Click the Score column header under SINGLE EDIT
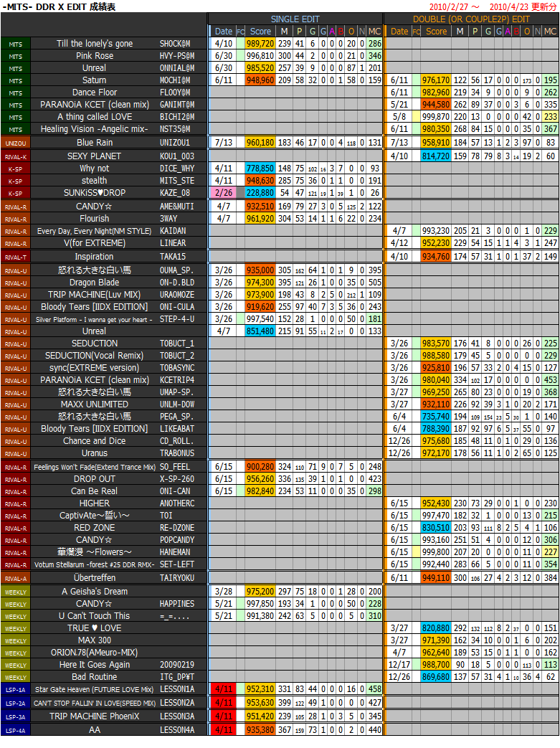 pos(260,32)
